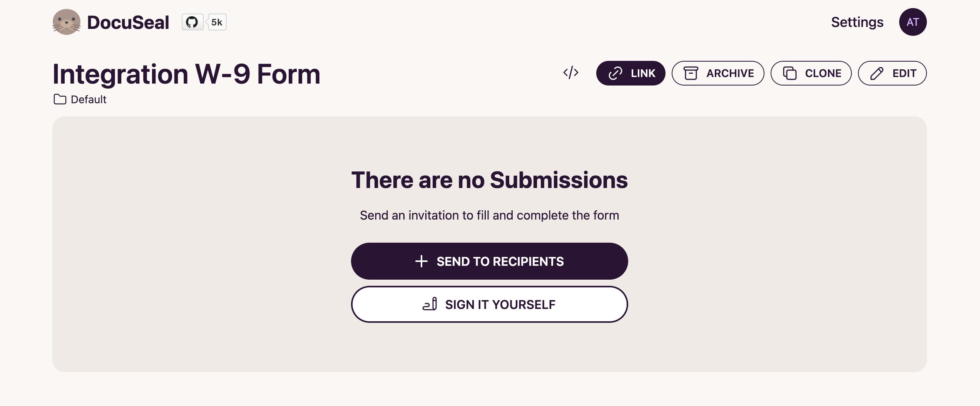Click the DocuSeal seal mascot logo

[67, 22]
